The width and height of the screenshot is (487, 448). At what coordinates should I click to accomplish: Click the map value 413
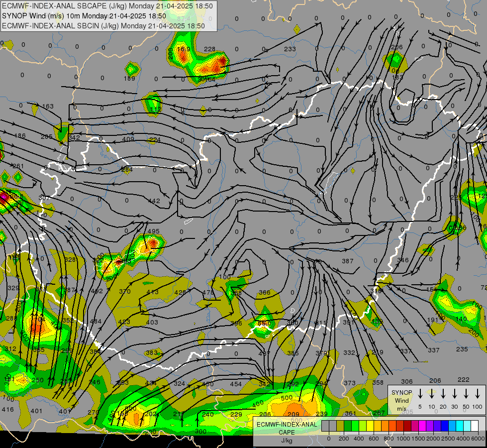coord(152,292)
